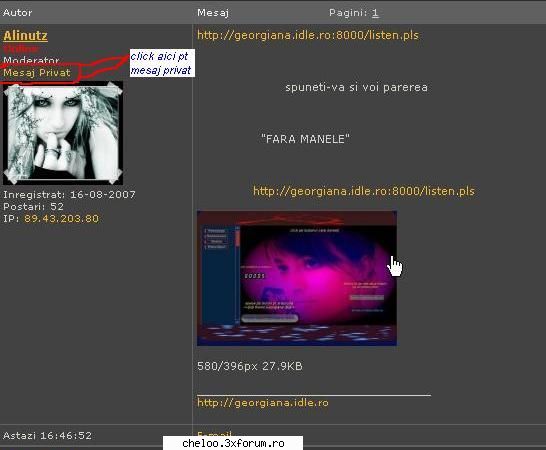
Task: Open the pink radio screenshot thumbnail
Action: pos(297,278)
